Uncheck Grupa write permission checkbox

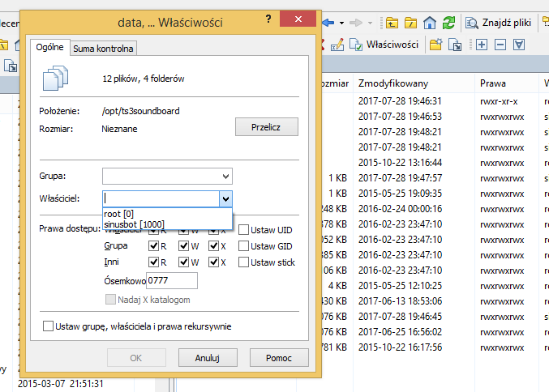pyautogui.click(x=184, y=246)
